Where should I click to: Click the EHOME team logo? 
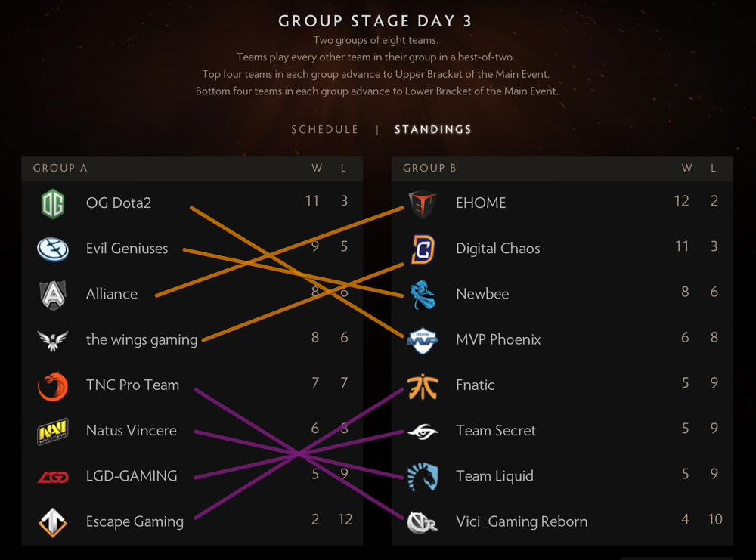(x=422, y=203)
